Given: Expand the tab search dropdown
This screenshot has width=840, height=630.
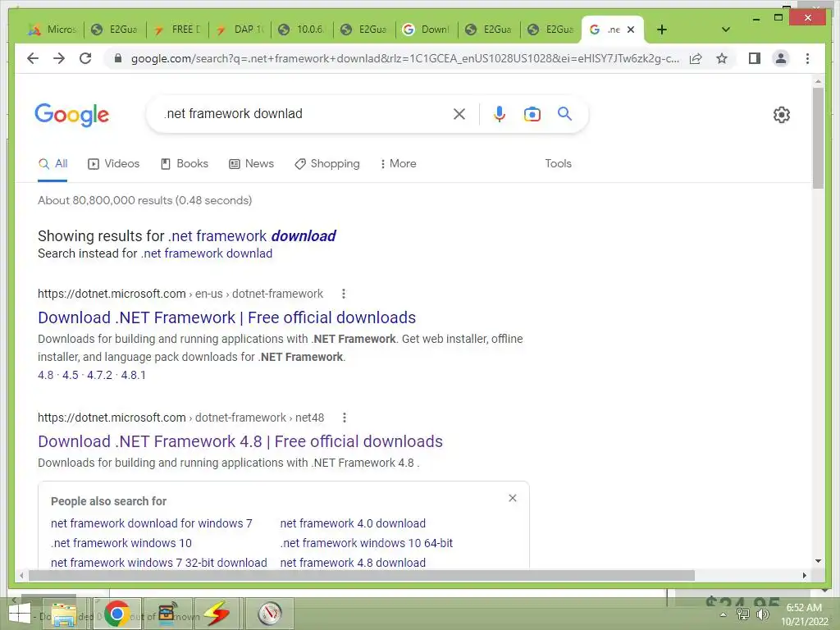Looking at the screenshot, I should click(x=725, y=30).
